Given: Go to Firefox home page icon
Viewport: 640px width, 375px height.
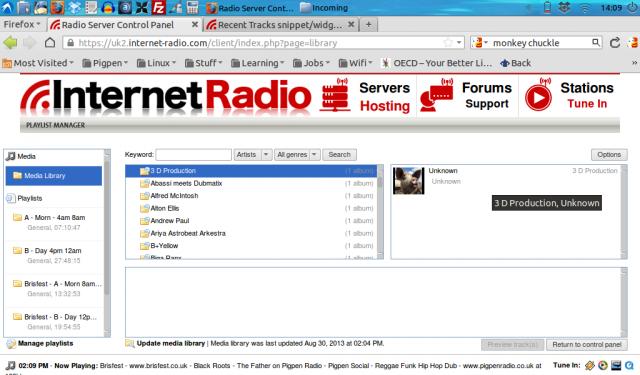Looking at the screenshot, I should click(50, 42).
